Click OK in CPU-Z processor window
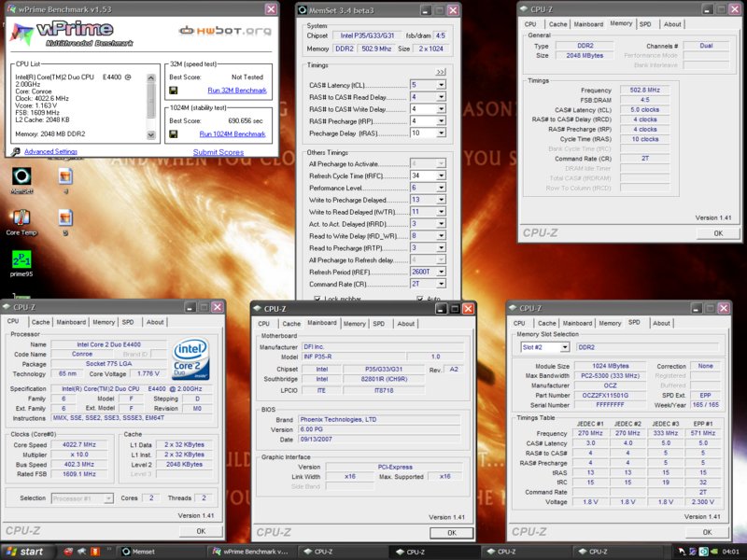The width and height of the screenshot is (747, 560). (x=201, y=531)
